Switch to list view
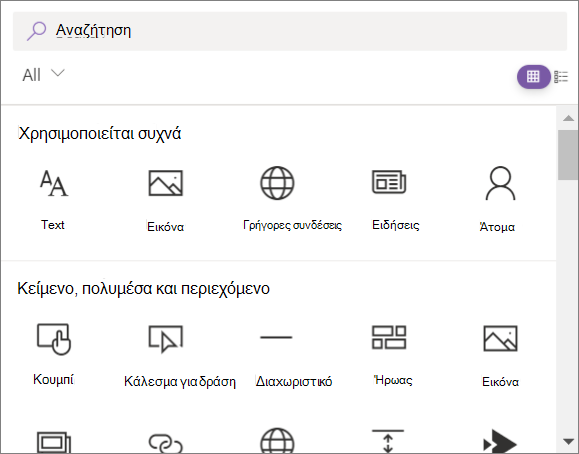This screenshot has height=454, width=579. click(x=561, y=76)
